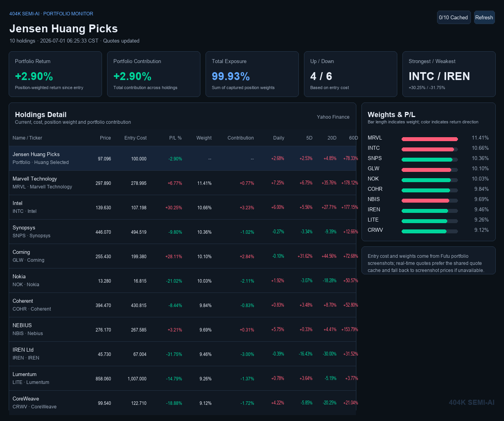Viewport: 504px width, 421px height.
Task: Select the Intel holding name
Action: coord(17,203)
